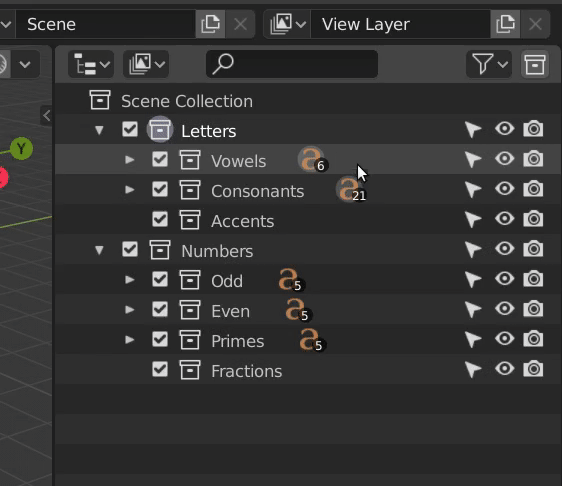Disable Even render camera icon
The image size is (562, 486).
click(x=533, y=309)
